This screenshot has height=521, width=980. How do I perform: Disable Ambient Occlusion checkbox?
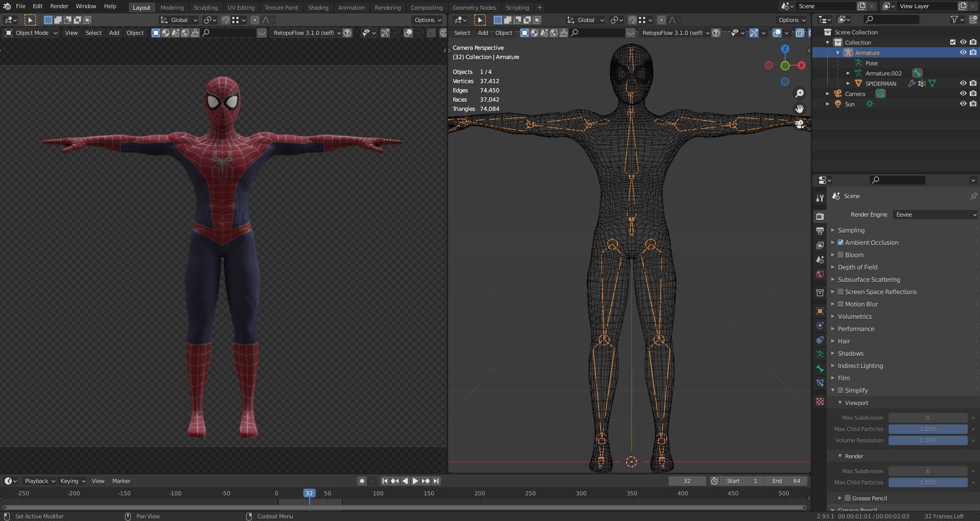coord(841,242)
